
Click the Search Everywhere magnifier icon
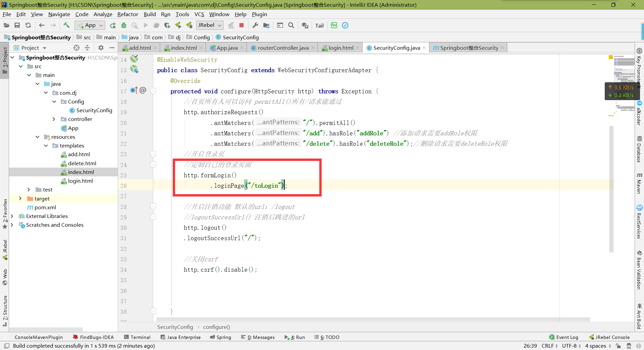[x=291, y=25]
